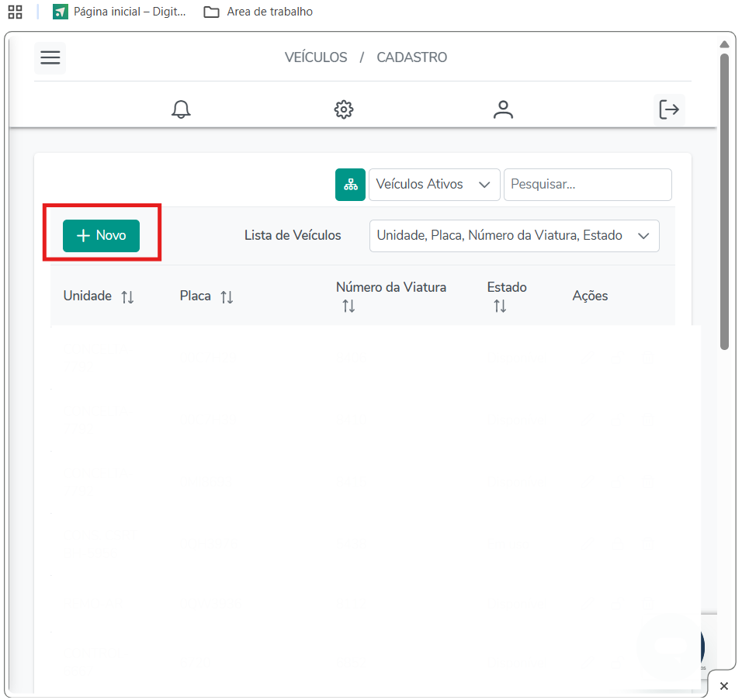
Task: Click the VEÍCULOS breadcrumb
Action: pyautogui.click(x=316, y=57)
